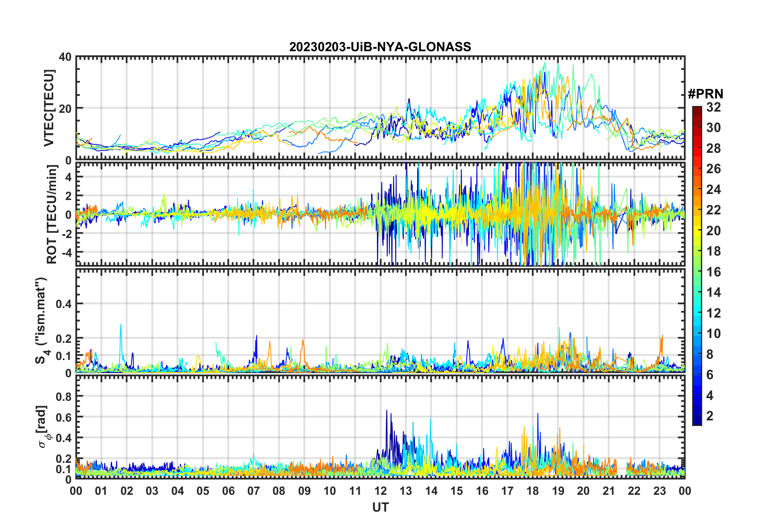Image resolution: width=761 pixels, height=532 pixels.
Task: Select UT axis tick label 18
Action: (x=533, y=491)
